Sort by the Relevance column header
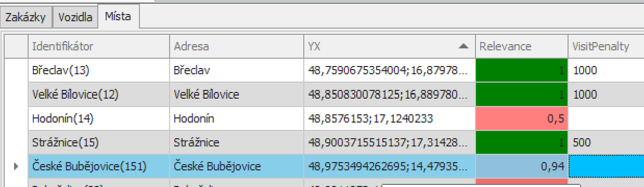 (x=521, y=46)
